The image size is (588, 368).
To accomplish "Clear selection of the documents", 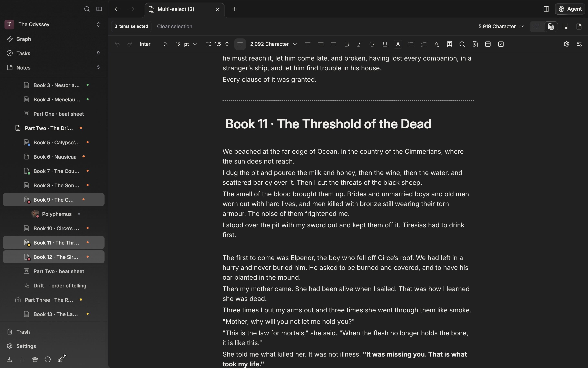I will click(174, 26).
